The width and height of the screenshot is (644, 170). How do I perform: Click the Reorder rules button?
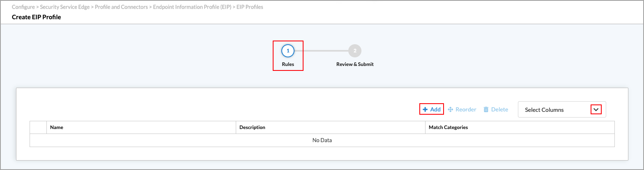(462, 109)
